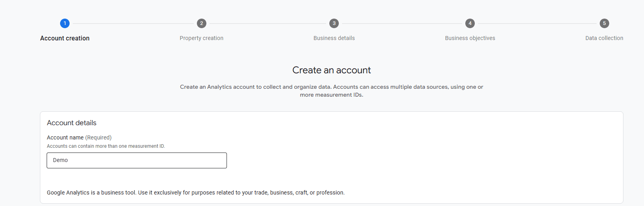Click the Analytics account description paragraph
Screen dimensions: 644x206
click(332, 91)
